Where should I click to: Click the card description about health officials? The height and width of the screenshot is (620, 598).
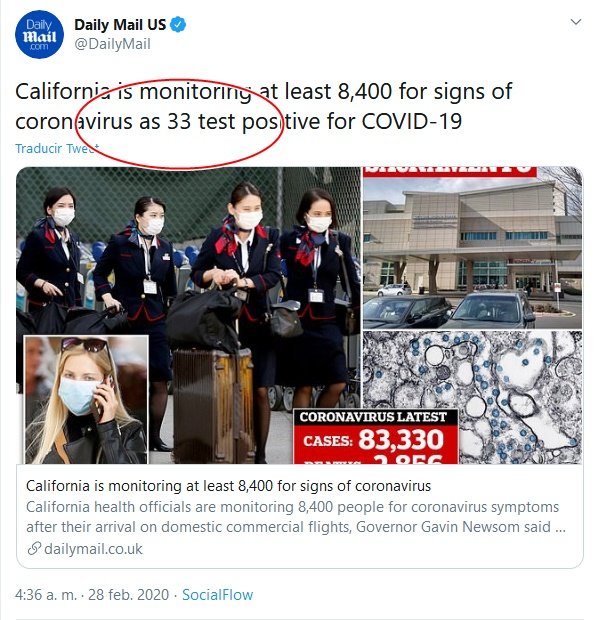coord(295,517)
